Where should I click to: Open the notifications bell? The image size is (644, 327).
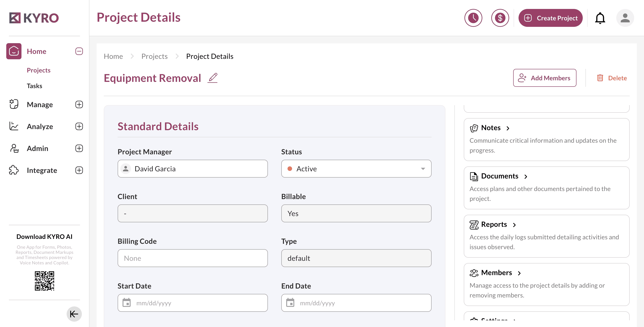(x=600, y=18)
